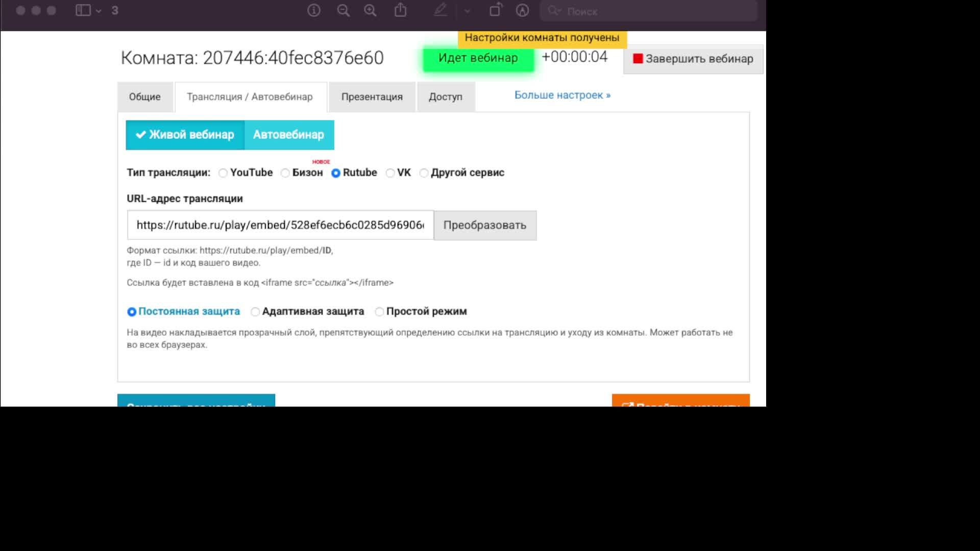Choose the Простой режим option
Image resolution: width=980 pixels, height=551 pixels.
(379, 312)
